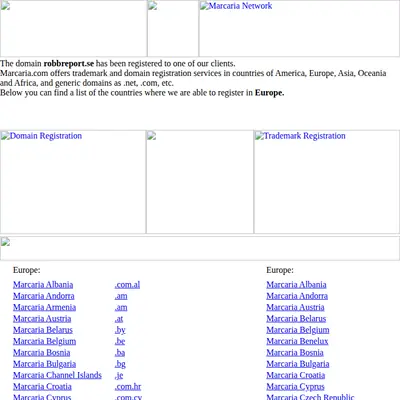This screenshot has height=400, width=400.
Task: Click the .com.al domain link
Action: (x=127, y=285)
